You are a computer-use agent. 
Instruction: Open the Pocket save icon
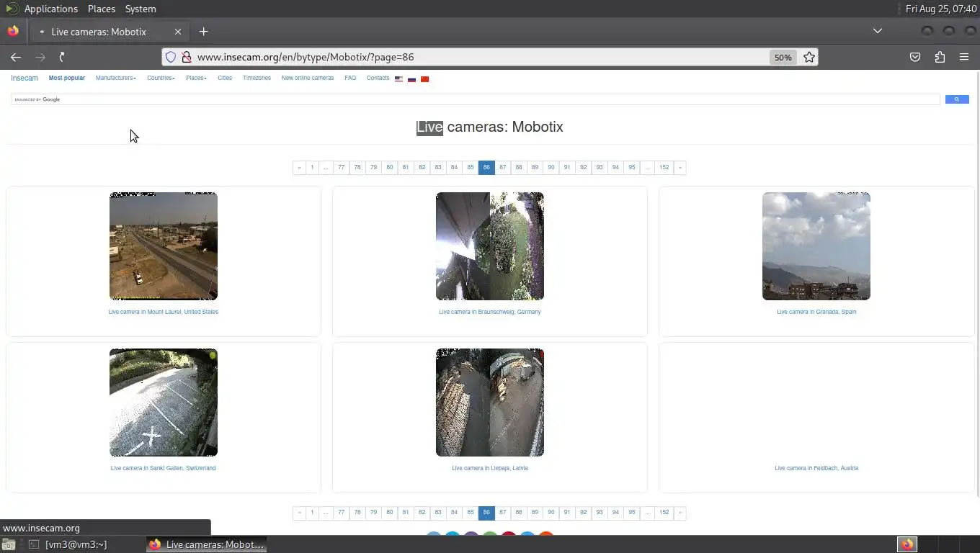(x=915, y=57)
